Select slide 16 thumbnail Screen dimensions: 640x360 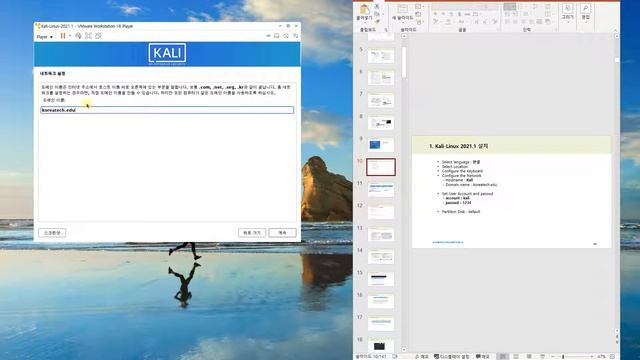click(381, 301)
